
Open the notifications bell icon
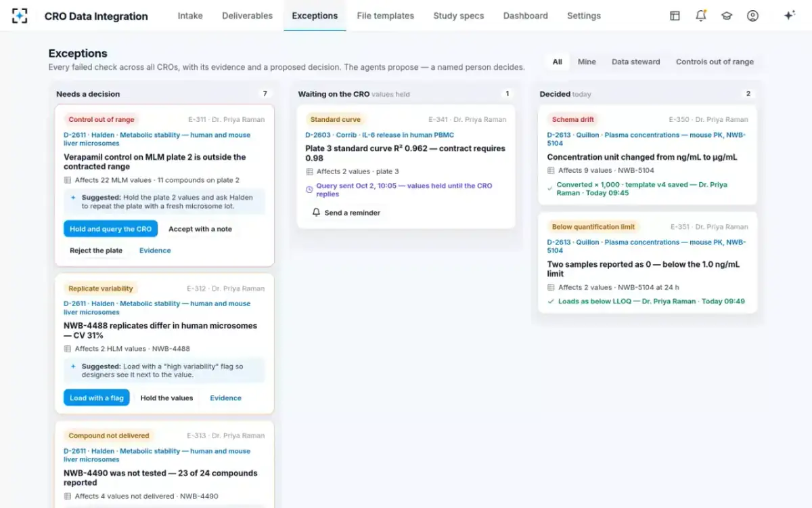701,16
